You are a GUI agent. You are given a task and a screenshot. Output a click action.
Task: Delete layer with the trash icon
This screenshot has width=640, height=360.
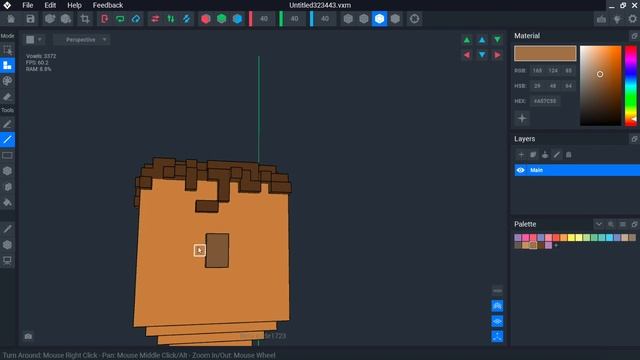(569, 155)
